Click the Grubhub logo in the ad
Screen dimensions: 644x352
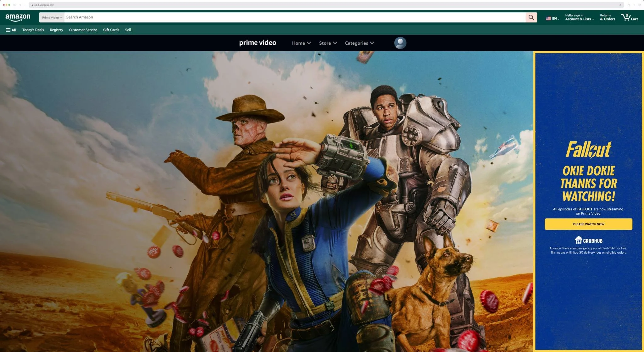(588, 240)
